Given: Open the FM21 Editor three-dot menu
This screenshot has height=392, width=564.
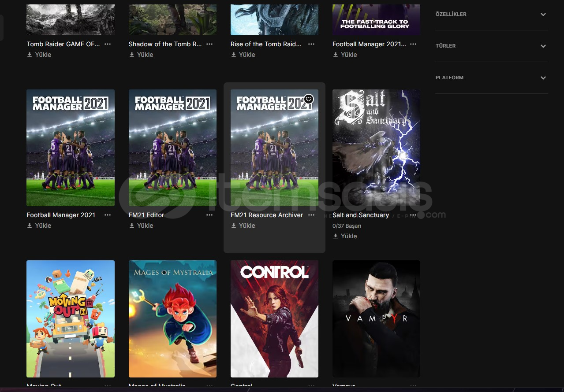Looking at the screenshot, I should pos(209,215).
